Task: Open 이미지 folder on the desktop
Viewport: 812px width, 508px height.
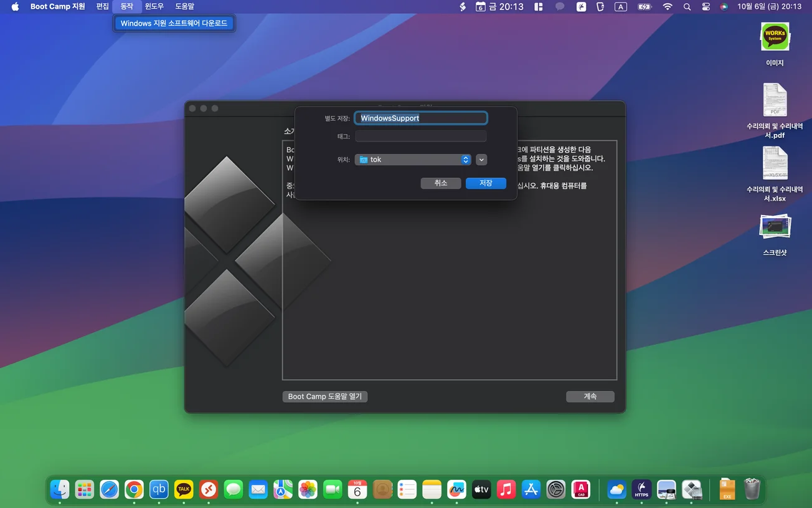Action: 775,44
